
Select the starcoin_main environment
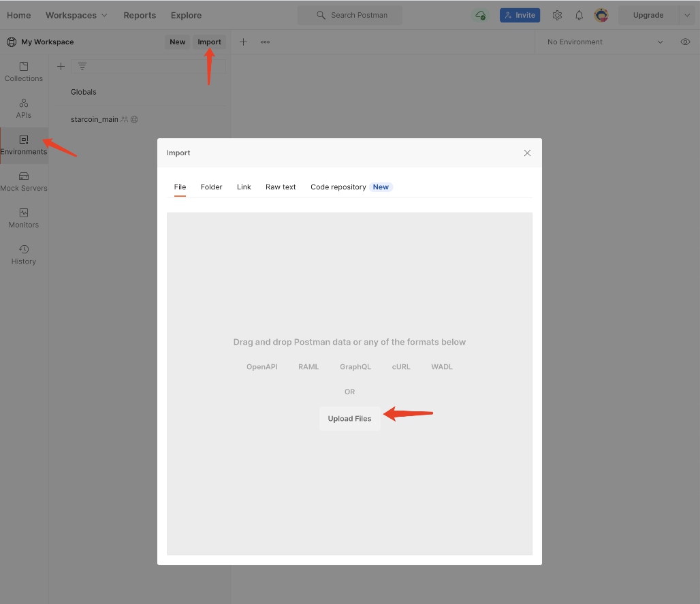(95, 119)
